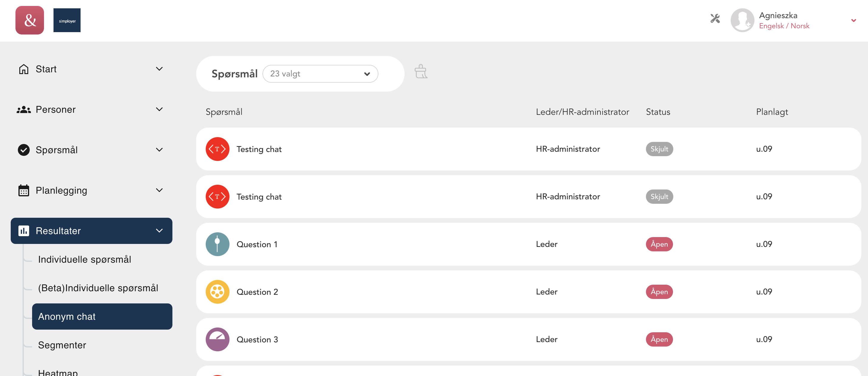Click u.09 in the Question 3 row

pos(764,339)
